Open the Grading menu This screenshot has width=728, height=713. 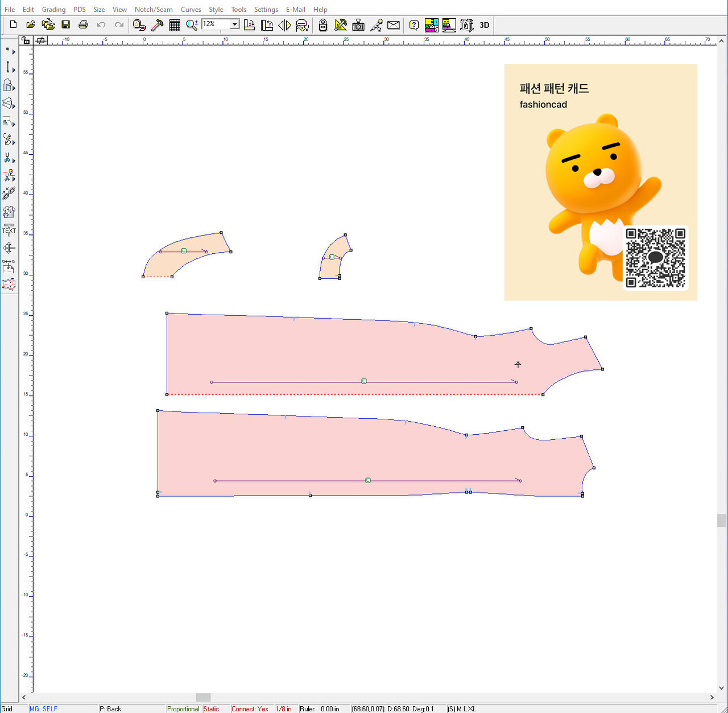pos(53,10)
